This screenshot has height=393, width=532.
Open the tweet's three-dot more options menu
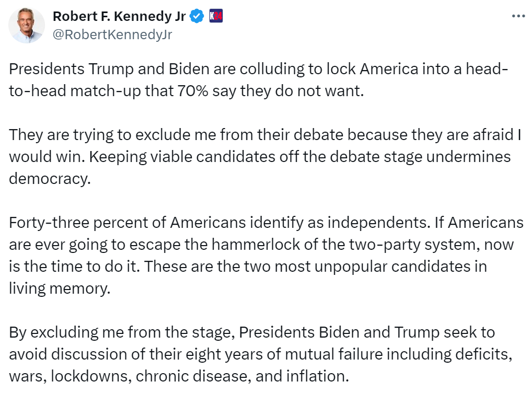(517, 16)
